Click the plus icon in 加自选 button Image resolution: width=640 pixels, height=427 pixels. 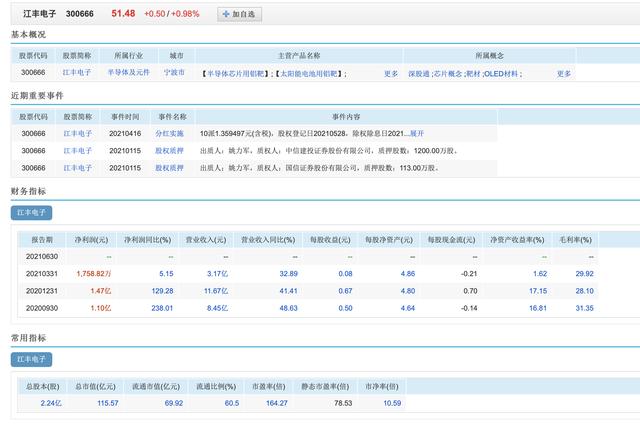pos(226,14)
